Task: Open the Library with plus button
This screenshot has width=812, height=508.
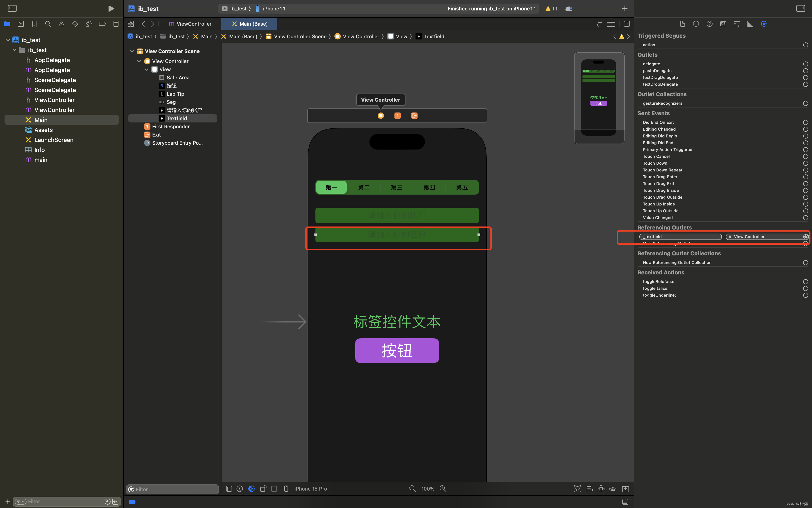Action: tap(625, 9)
